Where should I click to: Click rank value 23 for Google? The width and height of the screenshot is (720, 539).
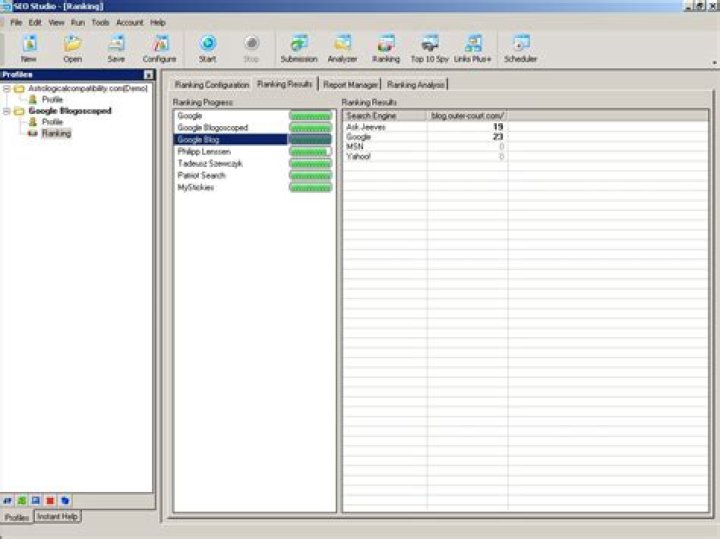[x=498, y=137]
